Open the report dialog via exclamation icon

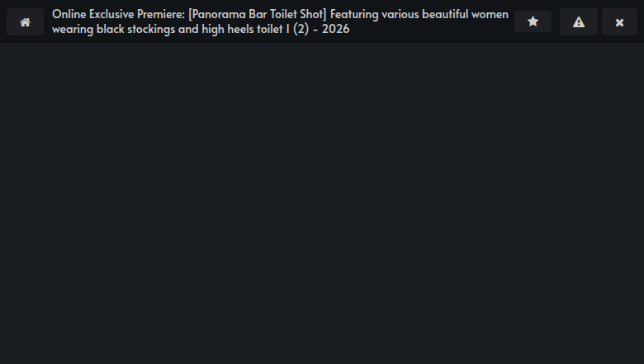(578, 22)
